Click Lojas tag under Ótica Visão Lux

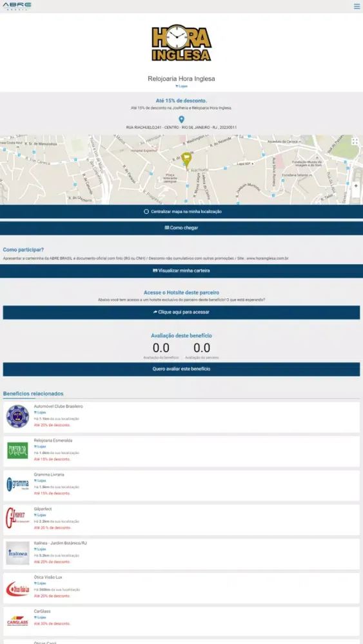(x=40, y=583)
